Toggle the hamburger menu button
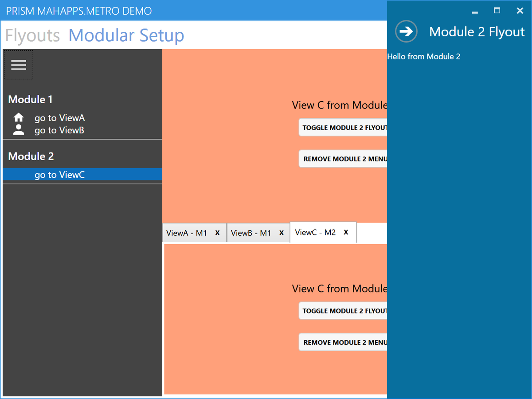Screen dimensions: 532x399 (19, 65)
